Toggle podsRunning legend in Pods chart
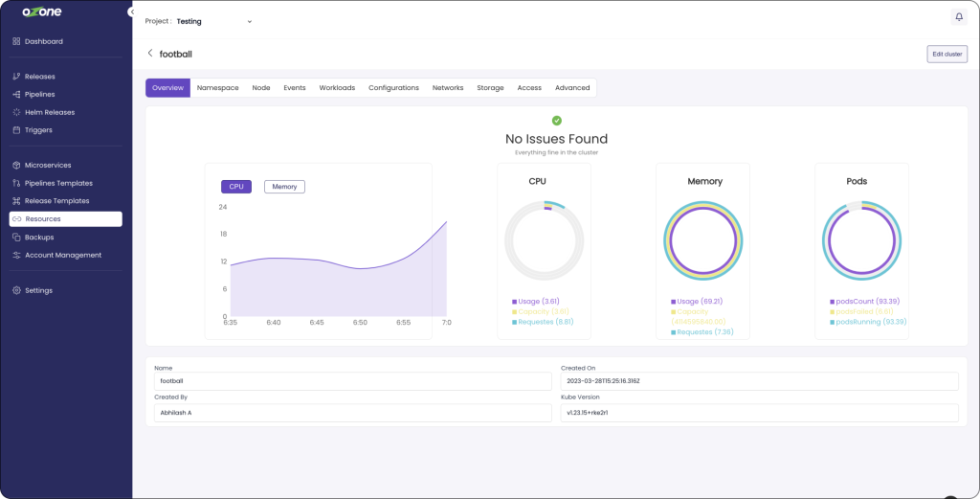 867,322
